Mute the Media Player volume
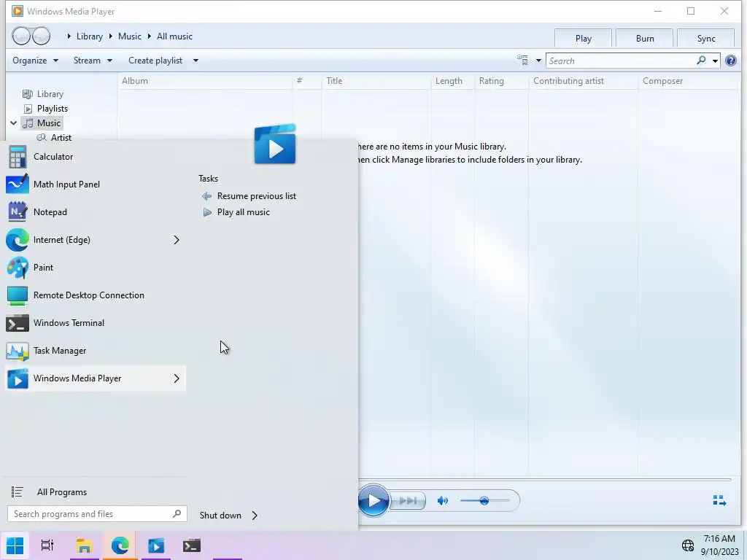 tap(443, 500)
